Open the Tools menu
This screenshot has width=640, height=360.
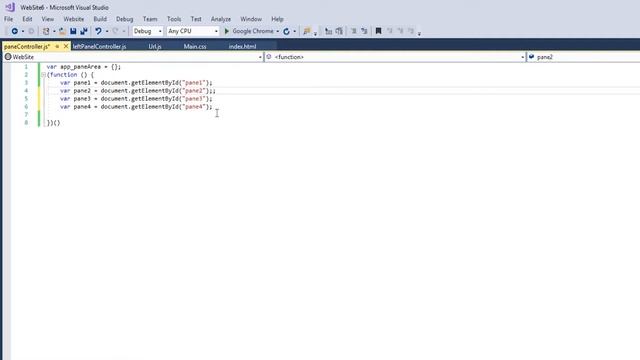[174, 19]
